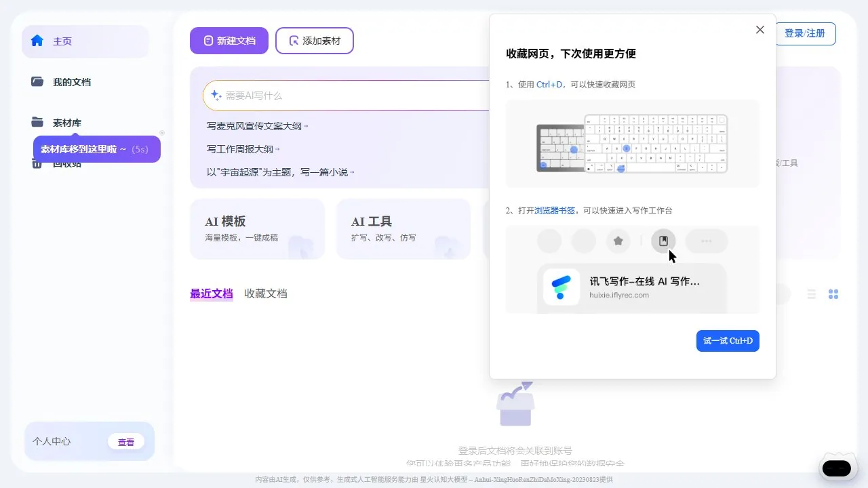Click the folder icon beside 素材库
The width and height of the screenshot is (868, 488).
coord(37,122)
